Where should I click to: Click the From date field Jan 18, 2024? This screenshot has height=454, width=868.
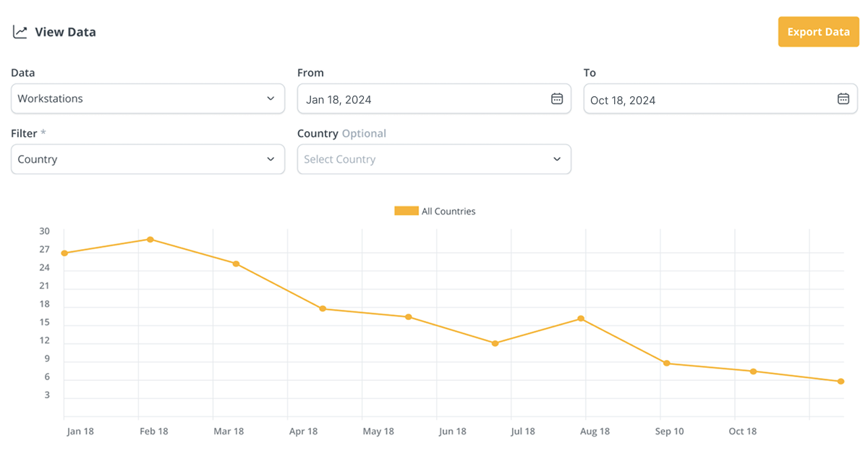[x=420, y=99]
